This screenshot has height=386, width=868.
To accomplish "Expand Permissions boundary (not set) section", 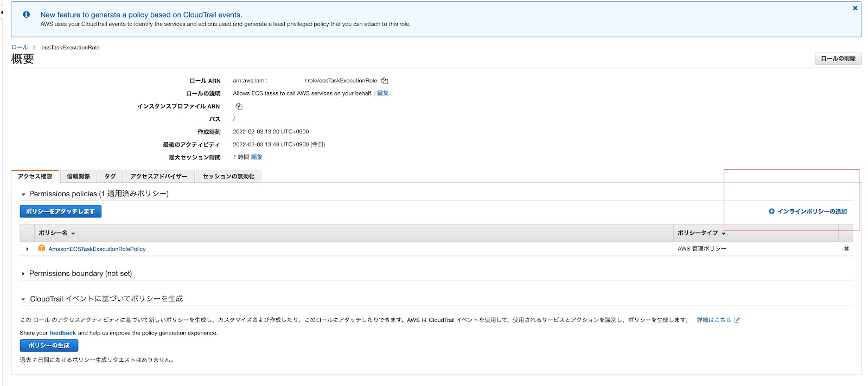I will point(23,274).
